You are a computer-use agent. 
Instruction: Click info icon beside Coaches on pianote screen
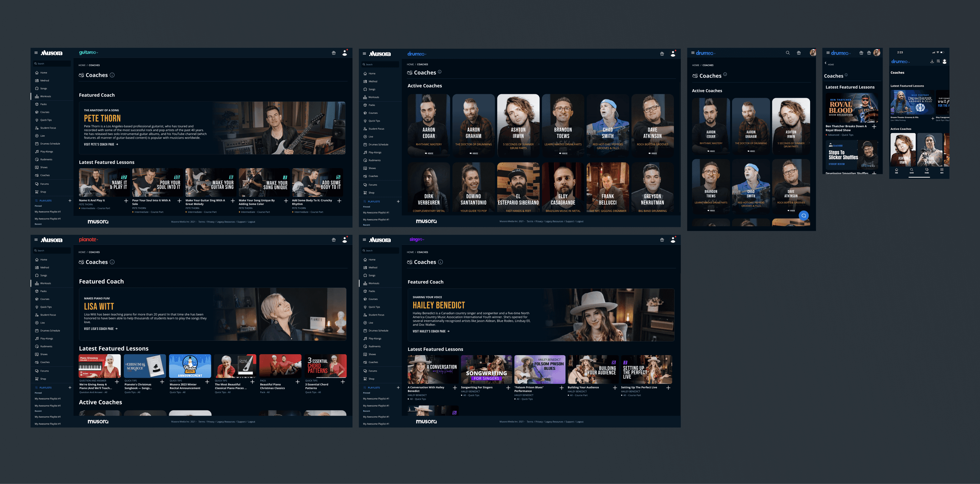click(x=112, y=262)
